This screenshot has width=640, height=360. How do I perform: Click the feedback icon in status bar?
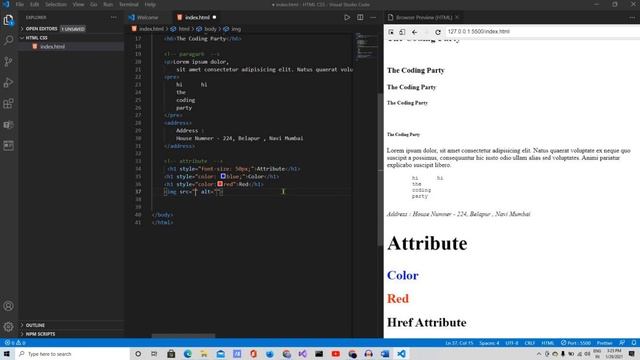(622, 343)
